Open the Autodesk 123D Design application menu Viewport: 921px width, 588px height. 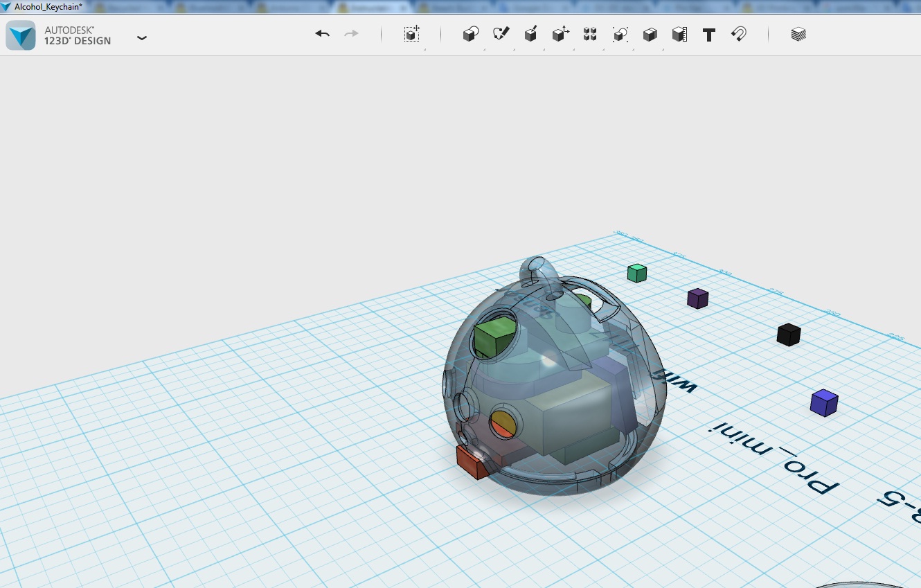[x=142, y=38]
